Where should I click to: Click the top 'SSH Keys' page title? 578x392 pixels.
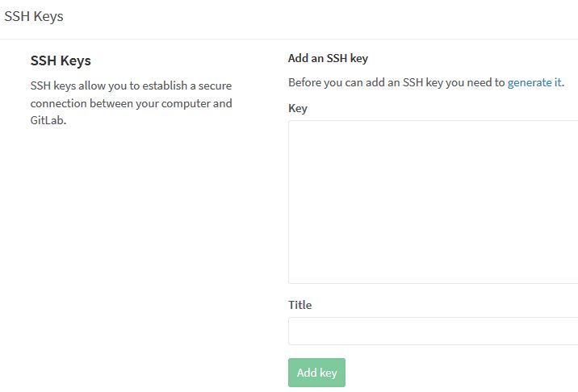[34, 17]
